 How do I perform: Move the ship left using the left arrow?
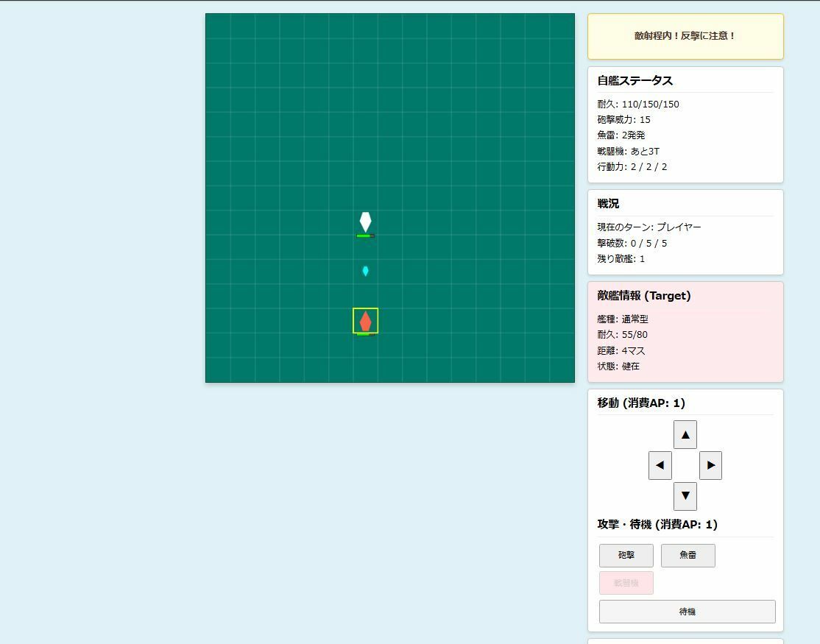pyautogui.click(x=660, y=465)
